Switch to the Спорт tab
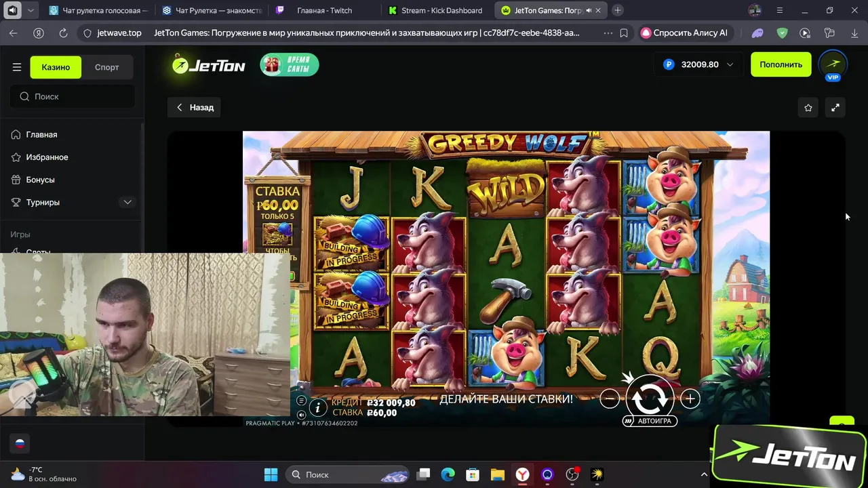The height and width of the screenshot is (488, 868). point(107,67)
